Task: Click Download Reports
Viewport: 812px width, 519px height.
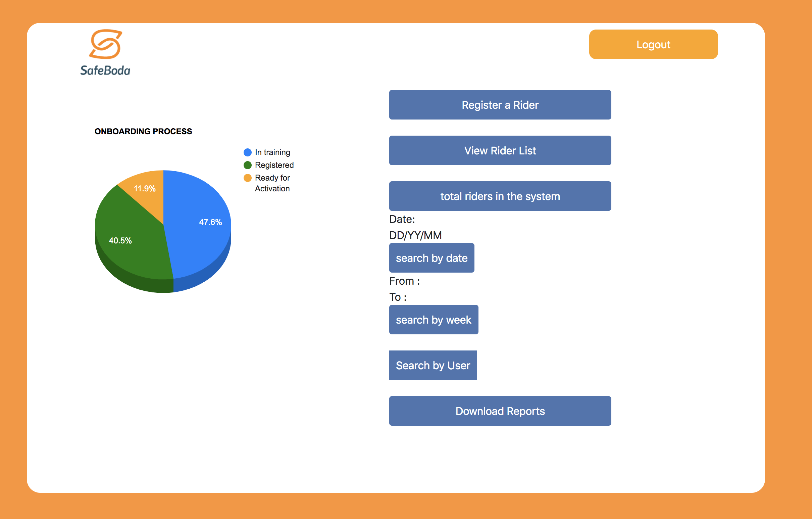Action: 500,411
